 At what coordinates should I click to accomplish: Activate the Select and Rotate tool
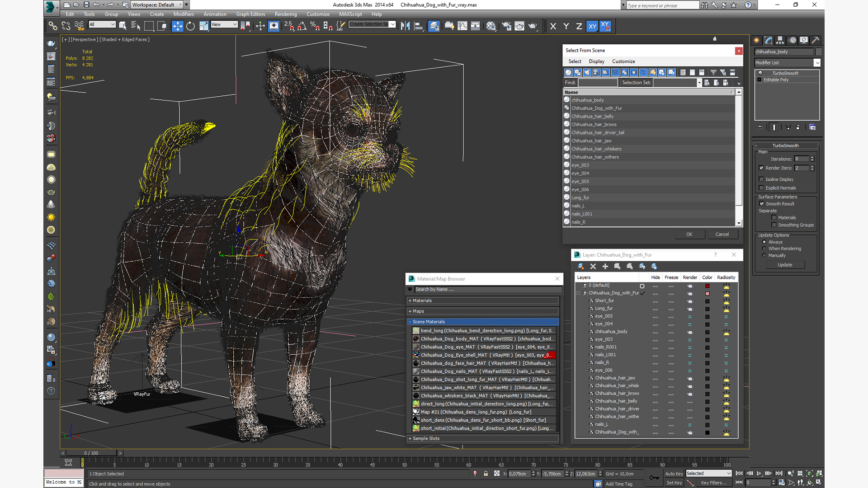tap(191, 26)
